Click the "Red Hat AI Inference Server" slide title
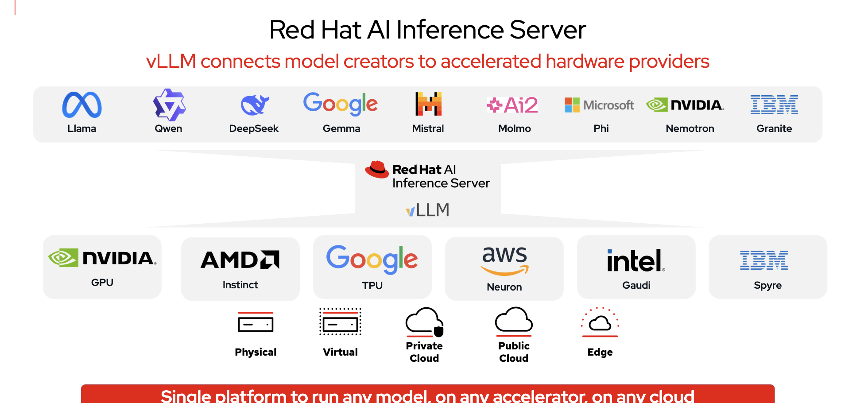Screen dimensions: 868x403 [x=428, y=30]
